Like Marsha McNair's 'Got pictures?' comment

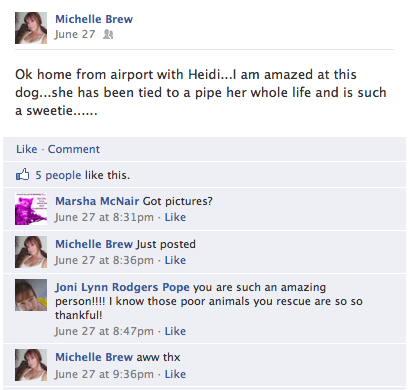pos(175,217)
